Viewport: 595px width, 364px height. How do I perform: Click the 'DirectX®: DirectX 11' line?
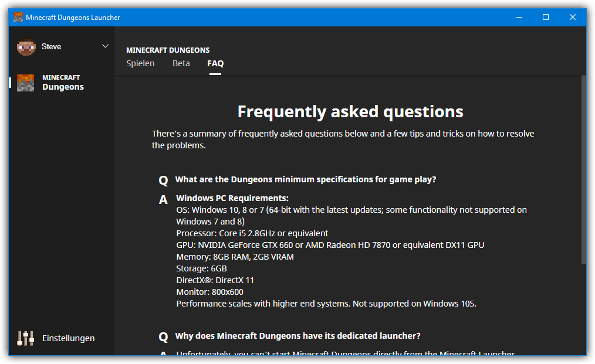[215, 280]
